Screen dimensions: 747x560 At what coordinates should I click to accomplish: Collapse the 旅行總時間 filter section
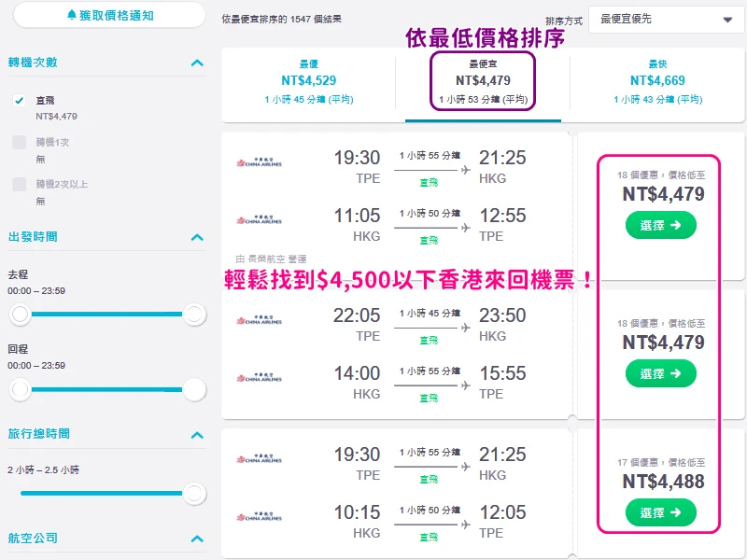point(197,434)
